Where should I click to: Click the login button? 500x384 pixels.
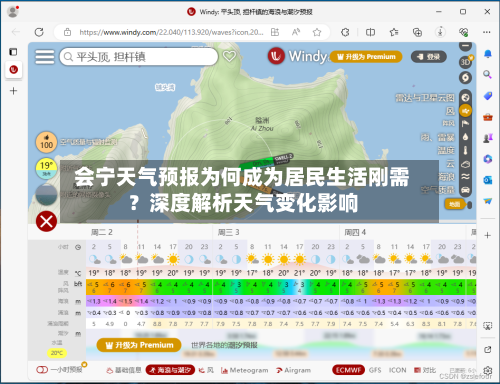tap(429, 57)
